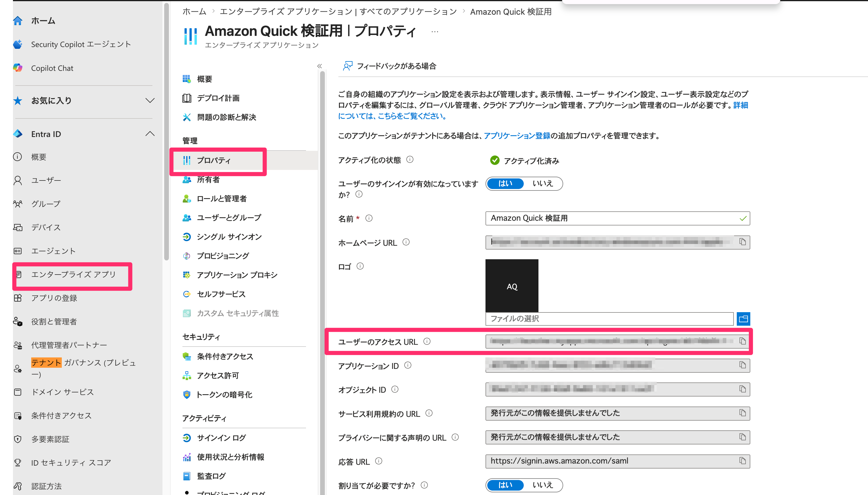This screenshot has height=495, width=868.
Task: Click the ホーム breadcrumb link
Action: point(194,11)
